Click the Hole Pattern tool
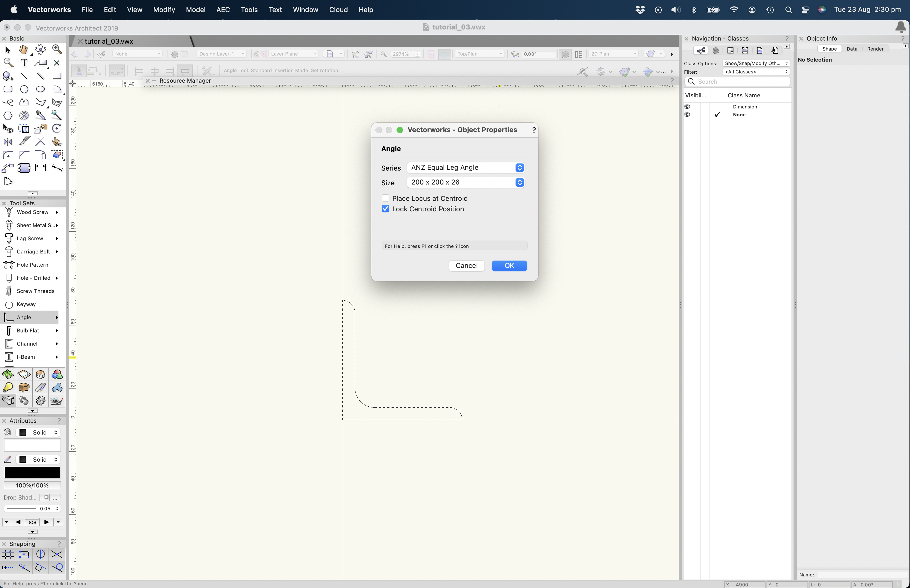The height and width of the screenshot is (588, 910). (x=32, y=265)
